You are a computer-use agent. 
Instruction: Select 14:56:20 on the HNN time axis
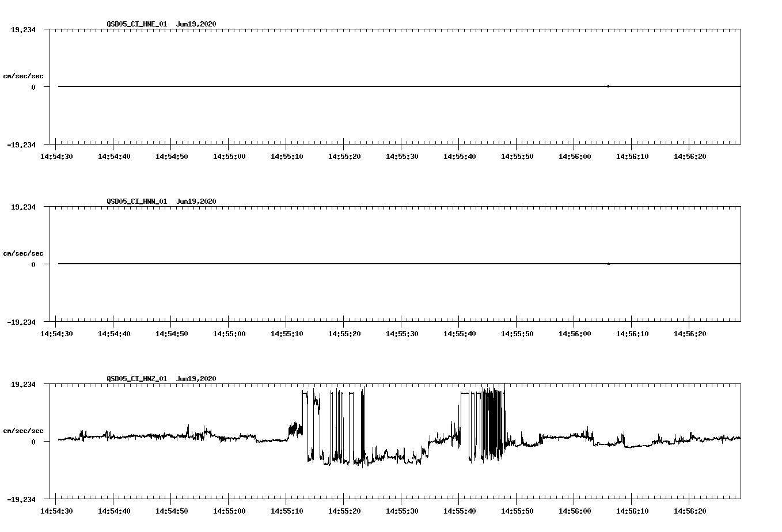[690, 334]
